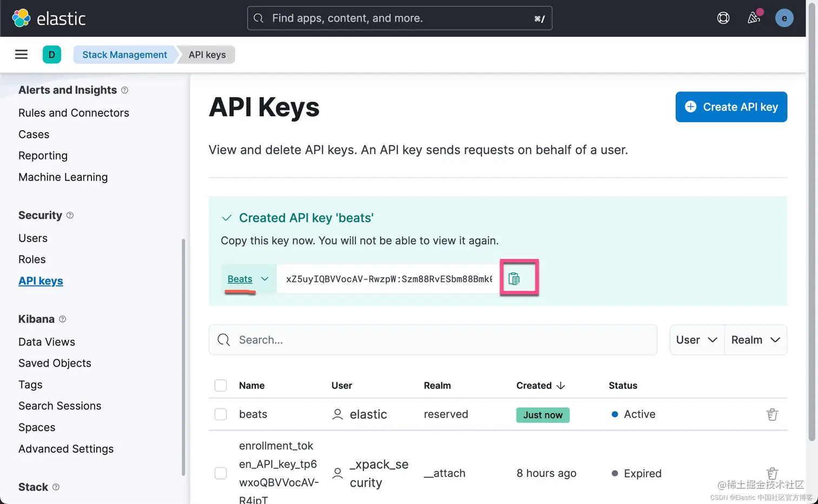Open Saved Objects under Kibana
The width and height of the screenshot is (818, 504).
tap(55, 363)
